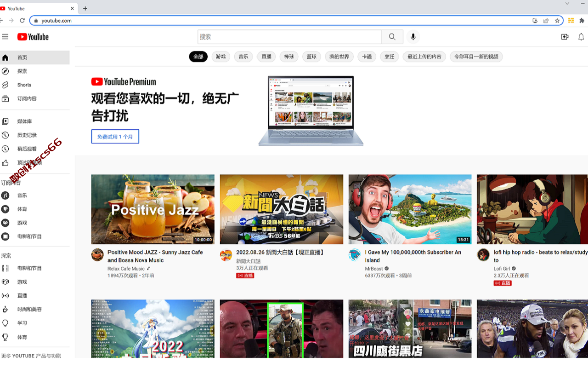Click the 历史记录 history icon
Image resolution: width=588 pixels, height=368 pixels.
(5, 135)
